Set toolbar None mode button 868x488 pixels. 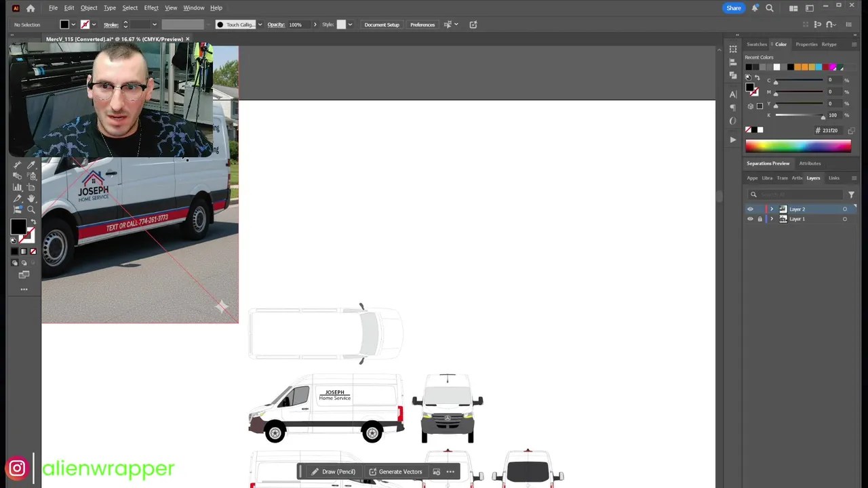tap(33, 251)
